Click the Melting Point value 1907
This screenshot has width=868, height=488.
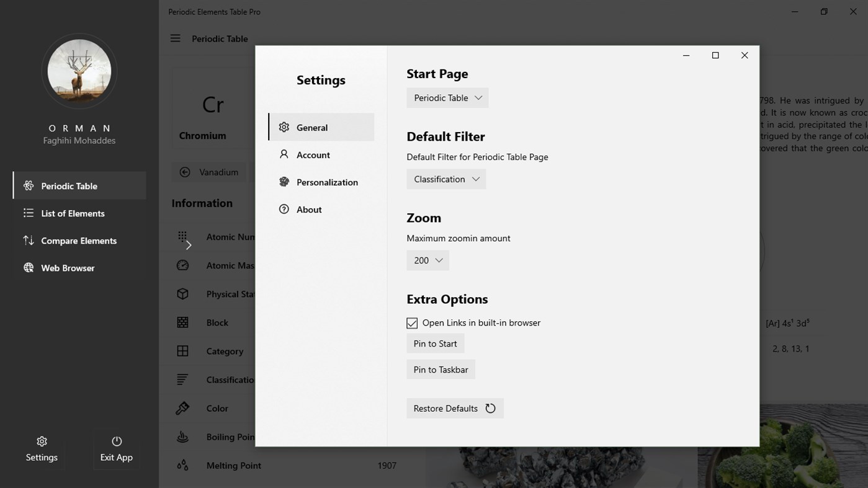tap(387, 466)
